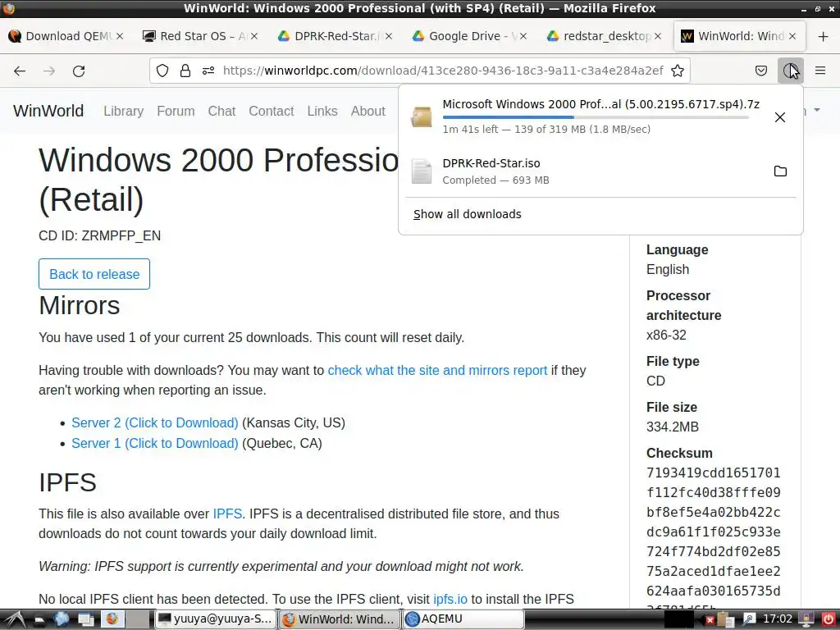Open the Library nav link

[124, 111]
